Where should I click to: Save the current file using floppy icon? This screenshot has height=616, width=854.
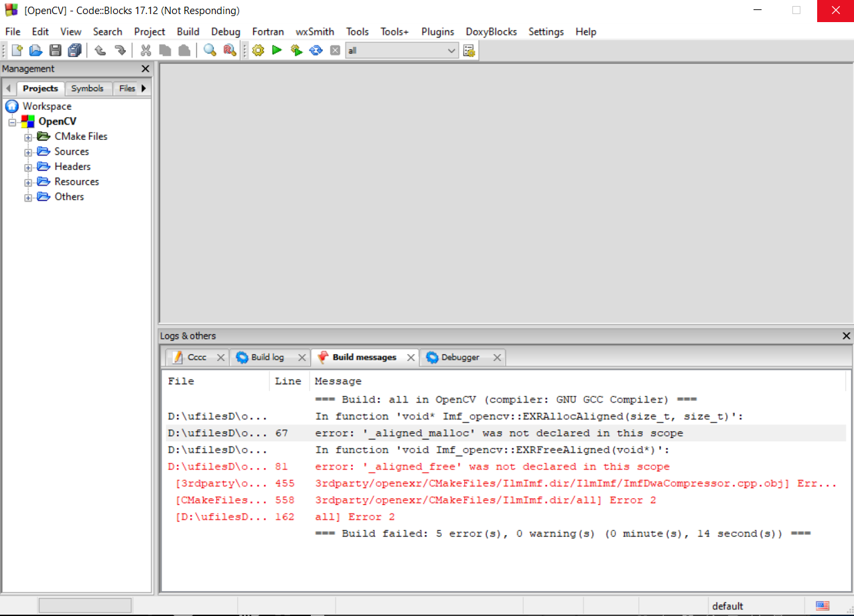[55, 50]
